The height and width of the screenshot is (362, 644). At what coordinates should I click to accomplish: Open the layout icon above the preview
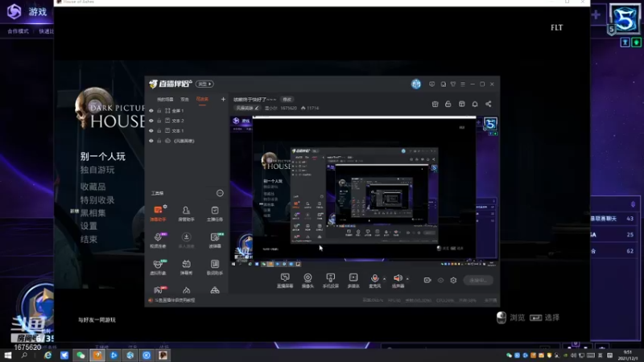click(461, 105)
